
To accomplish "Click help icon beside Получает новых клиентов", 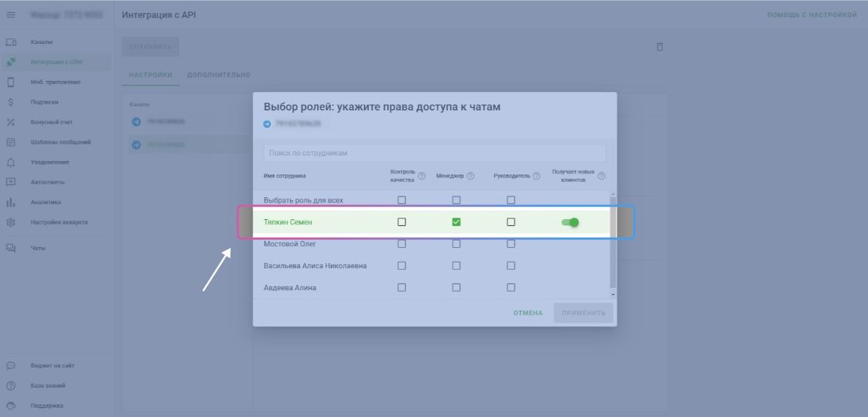I will click(602, 176).
